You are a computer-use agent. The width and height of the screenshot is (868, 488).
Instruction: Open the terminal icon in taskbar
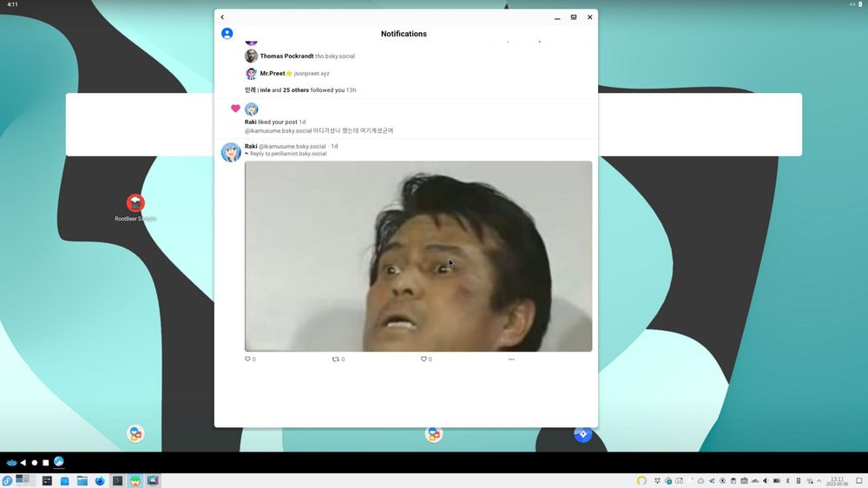(117, 481)
